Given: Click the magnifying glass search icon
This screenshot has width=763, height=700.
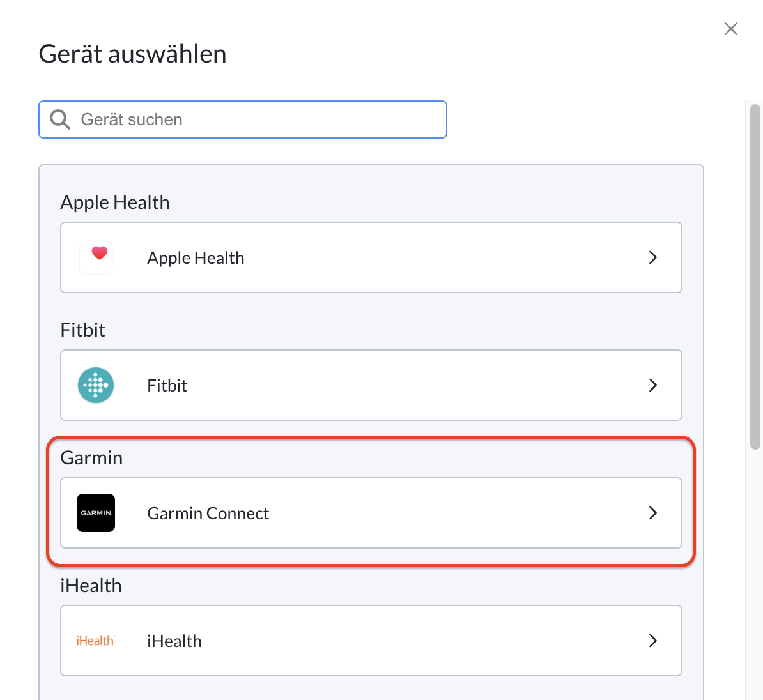Looking at the screenshot, I should [x=60, y=119].
